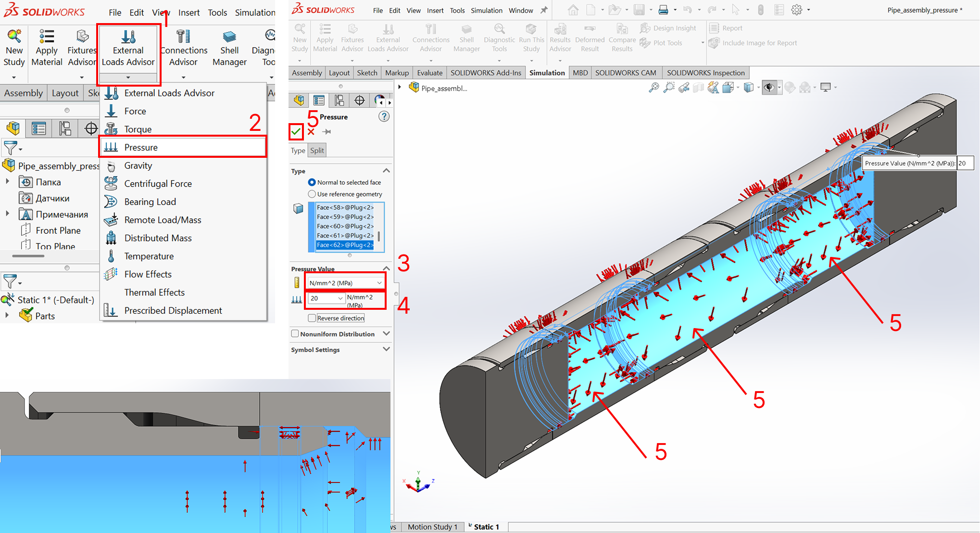980x533 pixels.
Task: Expand the Parts node under Static 1
Action: (x=7, y=316)
